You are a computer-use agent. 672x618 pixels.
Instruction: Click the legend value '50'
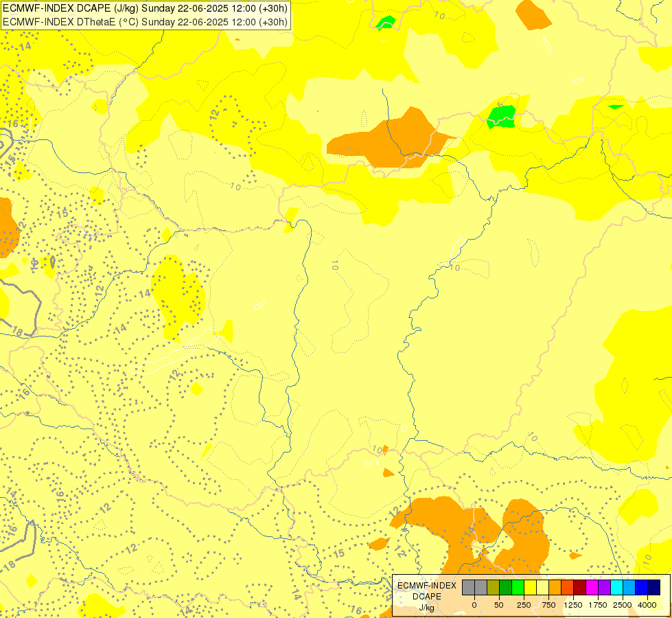click(x=499, y=605)
